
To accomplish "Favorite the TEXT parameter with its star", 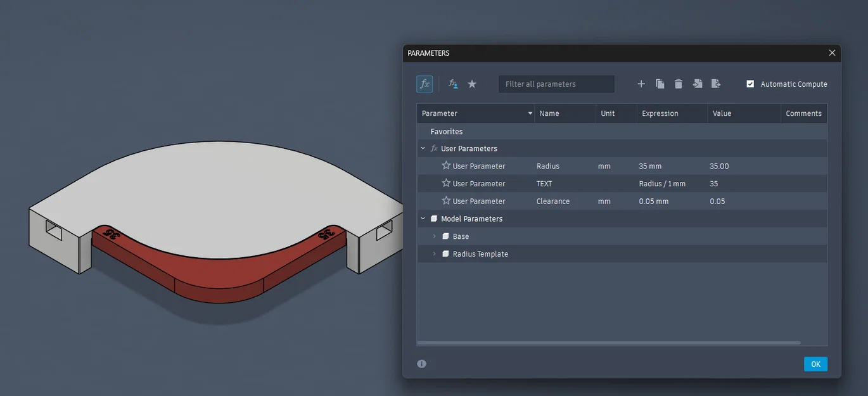I will pyautogui.click(x=446, y=183).
